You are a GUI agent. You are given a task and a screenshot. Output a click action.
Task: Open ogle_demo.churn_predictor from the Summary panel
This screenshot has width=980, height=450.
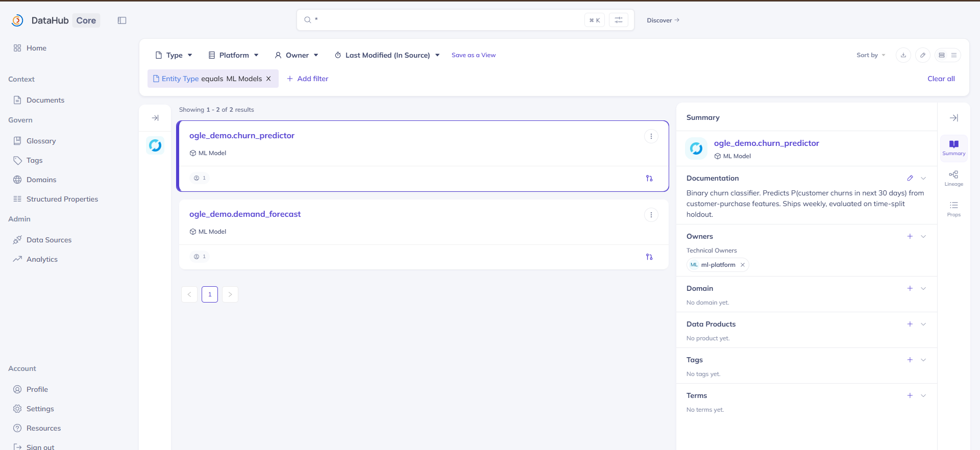coord(766,143)
